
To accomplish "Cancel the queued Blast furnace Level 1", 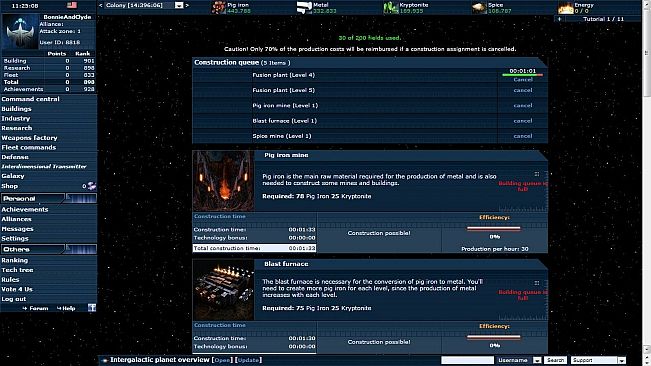I will (523, 121).
